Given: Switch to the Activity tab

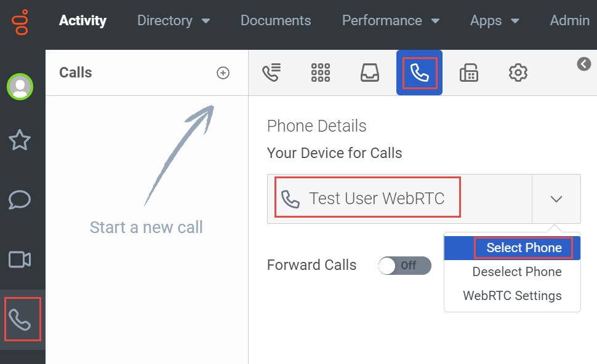Looking at the screenshot, I should click(82, 20).
